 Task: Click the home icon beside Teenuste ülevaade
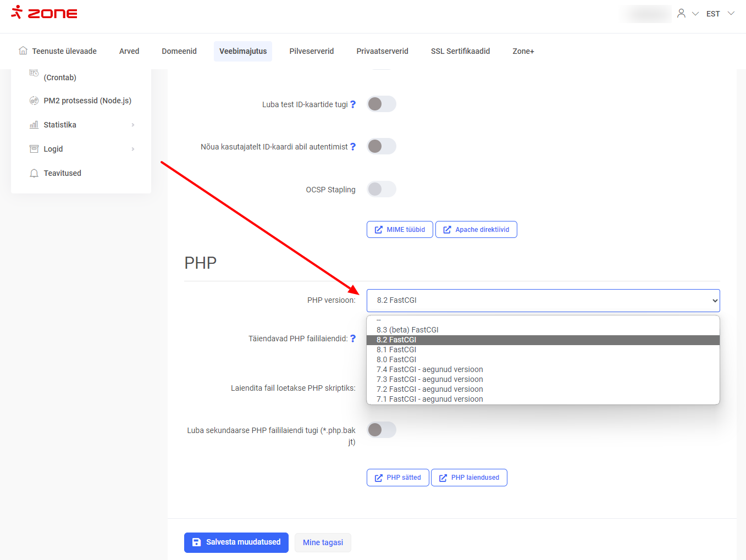pos(23,51)
